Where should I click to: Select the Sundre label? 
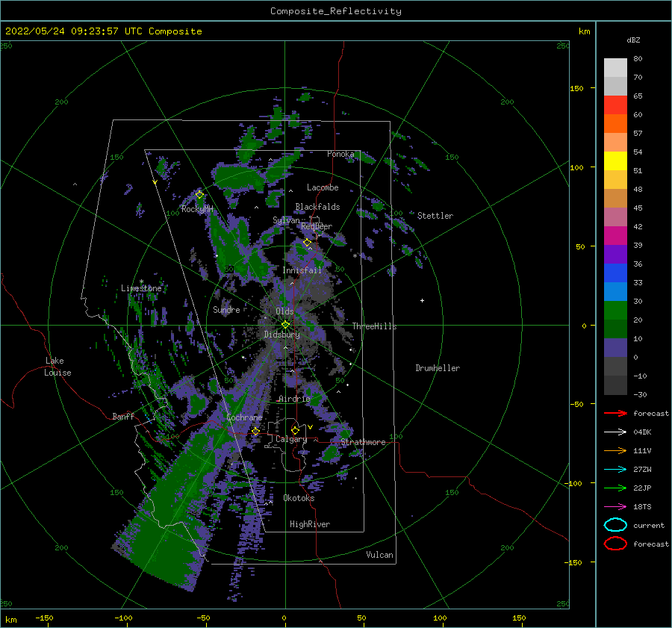[226, 309]
